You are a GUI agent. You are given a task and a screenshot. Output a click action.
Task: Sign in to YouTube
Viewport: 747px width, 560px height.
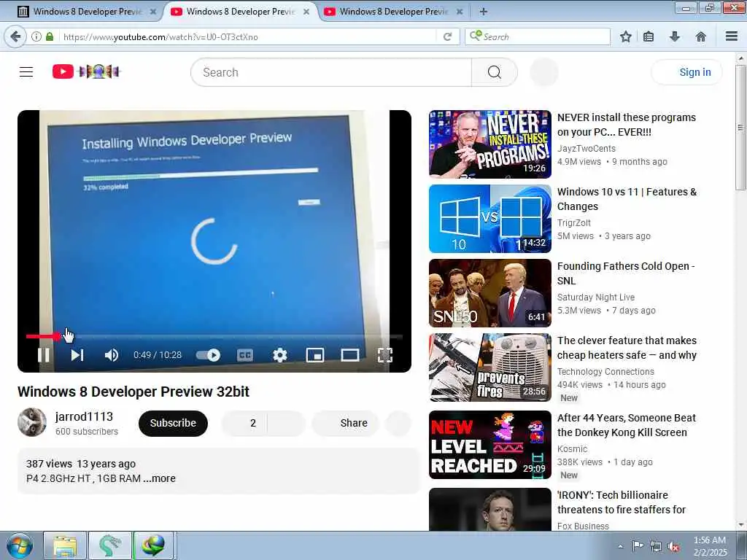(x=686, y=72)
